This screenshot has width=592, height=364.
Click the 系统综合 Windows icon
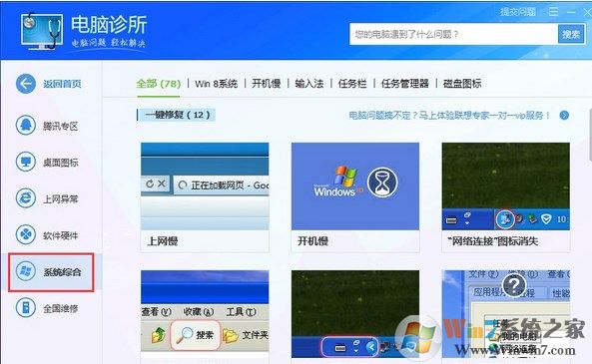click(x=26, y=271)
